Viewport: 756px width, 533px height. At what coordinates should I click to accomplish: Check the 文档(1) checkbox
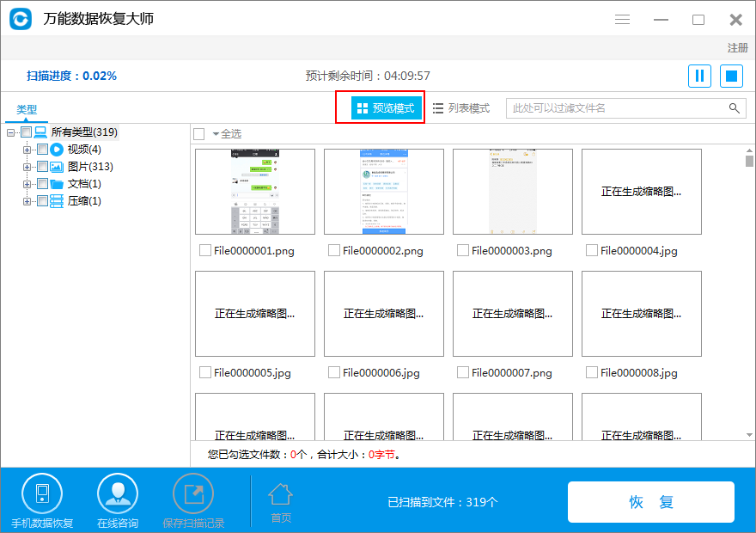click(42, 184)
